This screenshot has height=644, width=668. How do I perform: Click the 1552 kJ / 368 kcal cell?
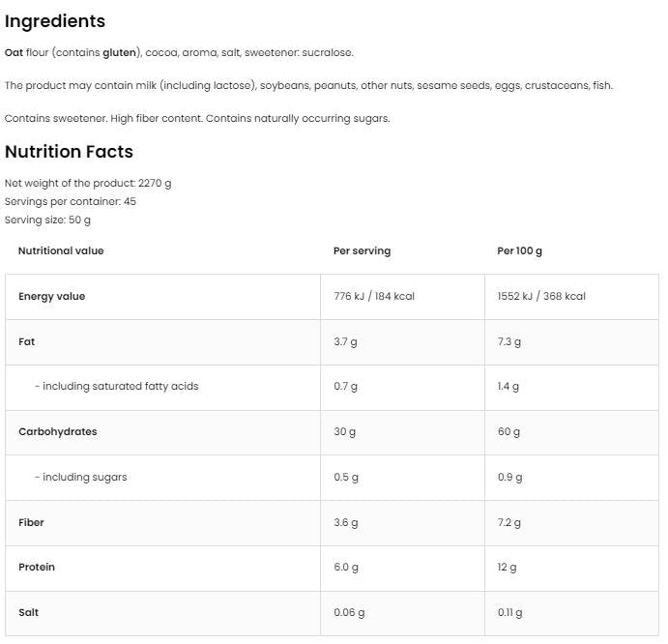pyautogui.click(x=541, y=296)
